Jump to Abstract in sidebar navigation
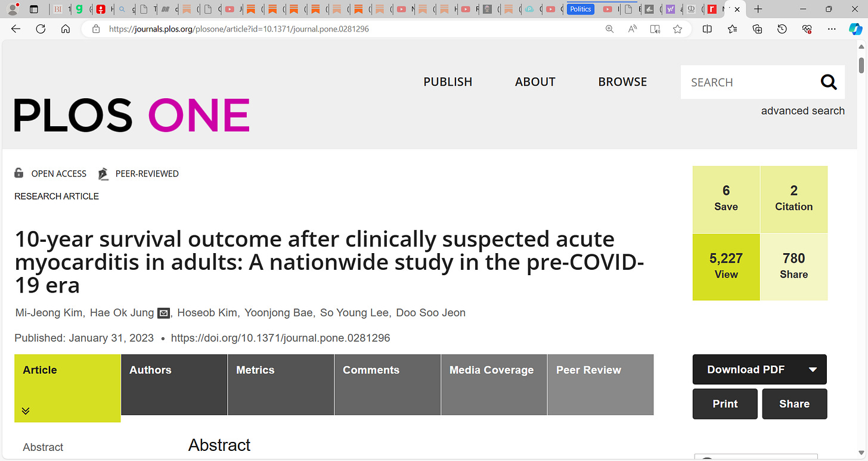 [43, 447]
